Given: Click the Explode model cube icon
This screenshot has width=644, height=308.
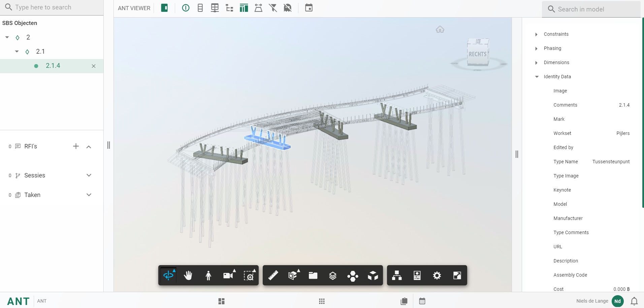Looking at the screenshot, I should (373, 276).
